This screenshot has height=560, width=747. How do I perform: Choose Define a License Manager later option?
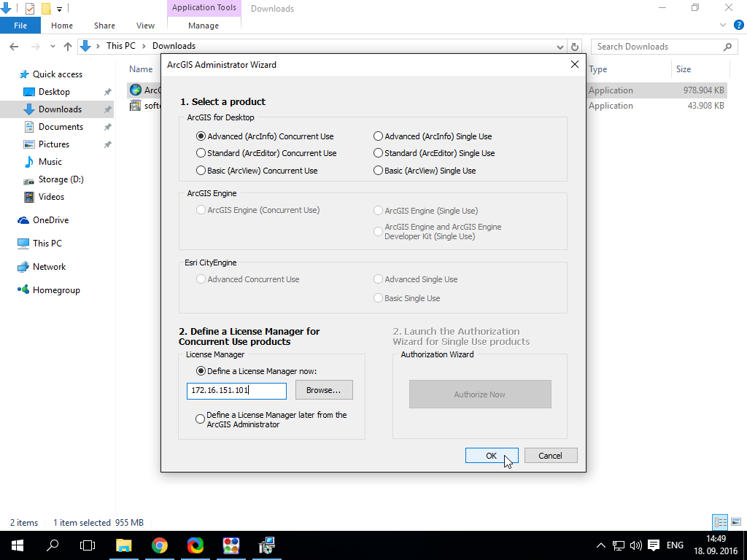pyautogui.click(x=271, y=419)
